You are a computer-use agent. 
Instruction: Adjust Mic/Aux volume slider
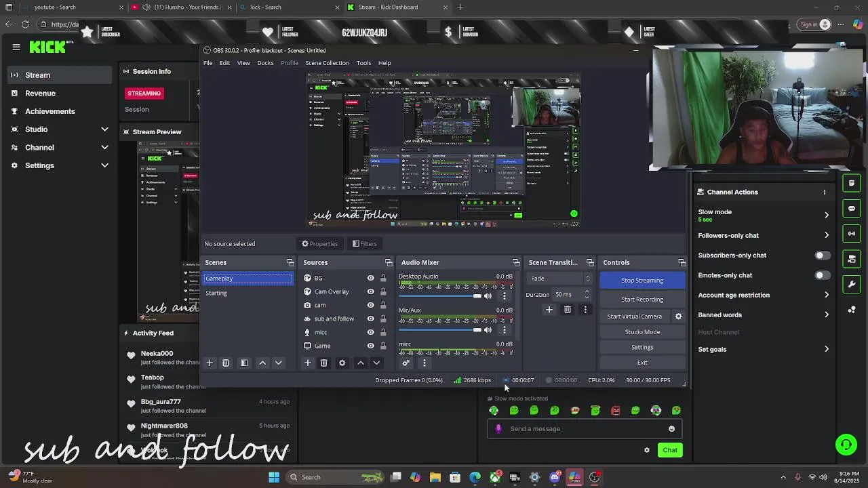tap(440, 330)
